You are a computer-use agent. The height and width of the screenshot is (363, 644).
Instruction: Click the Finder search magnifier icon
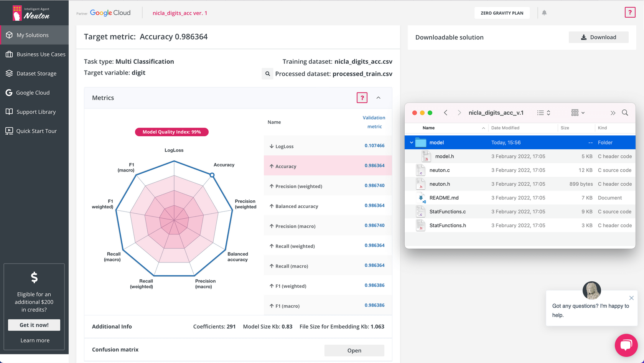[x=625, y=113]
